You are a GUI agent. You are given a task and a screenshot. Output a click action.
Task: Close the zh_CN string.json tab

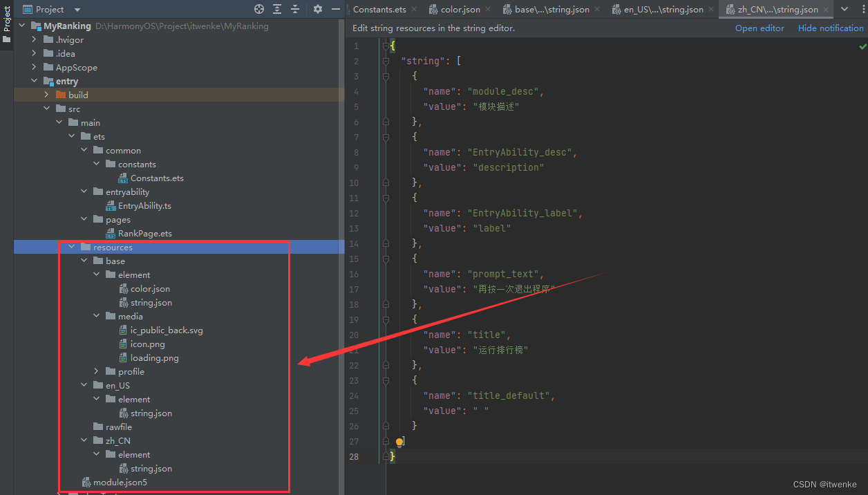pos(826,9)
